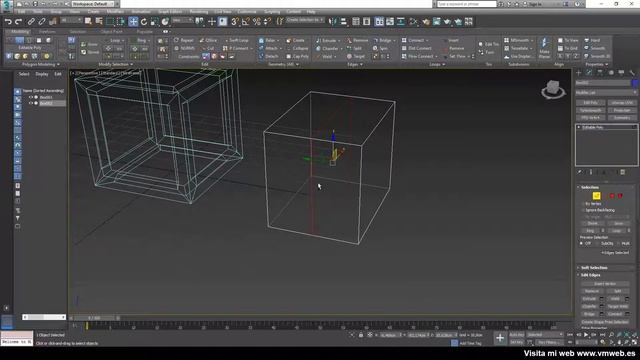Screen dimensions: 640x360
Task: Open Select by Name dialog icon
Action: pos(99,21)
